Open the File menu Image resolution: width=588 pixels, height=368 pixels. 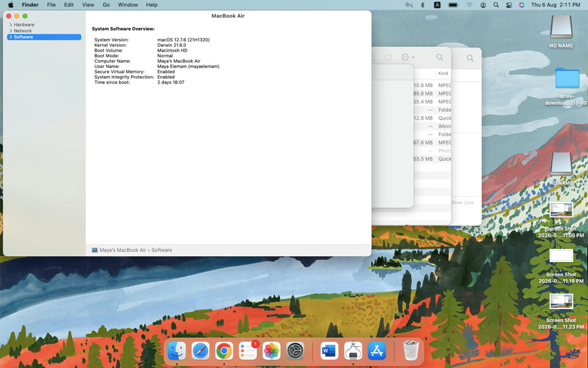(x=51, y=5)
